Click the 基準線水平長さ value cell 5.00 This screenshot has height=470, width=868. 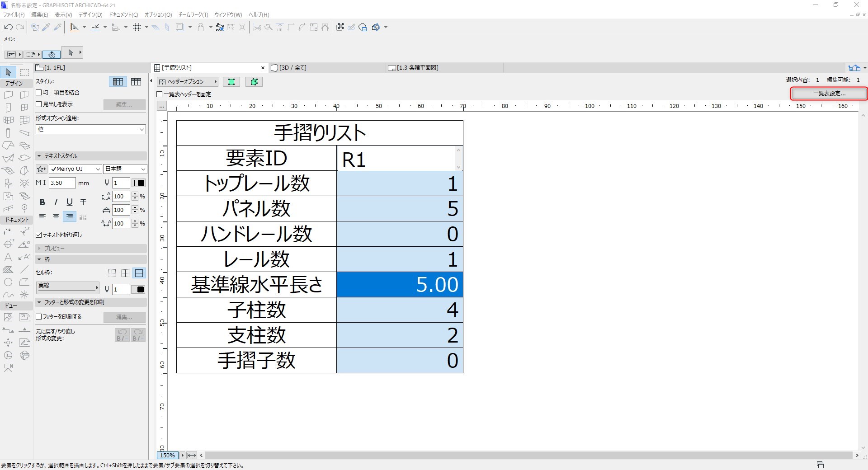(x=400, y=285)
